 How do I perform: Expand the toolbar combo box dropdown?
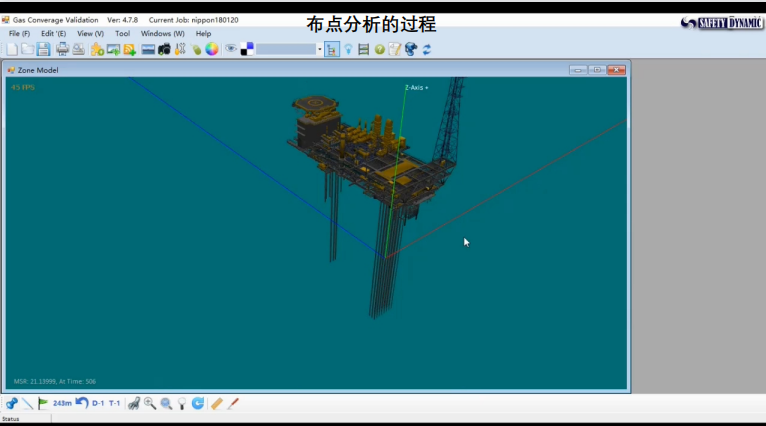click(x=319, y=49)
